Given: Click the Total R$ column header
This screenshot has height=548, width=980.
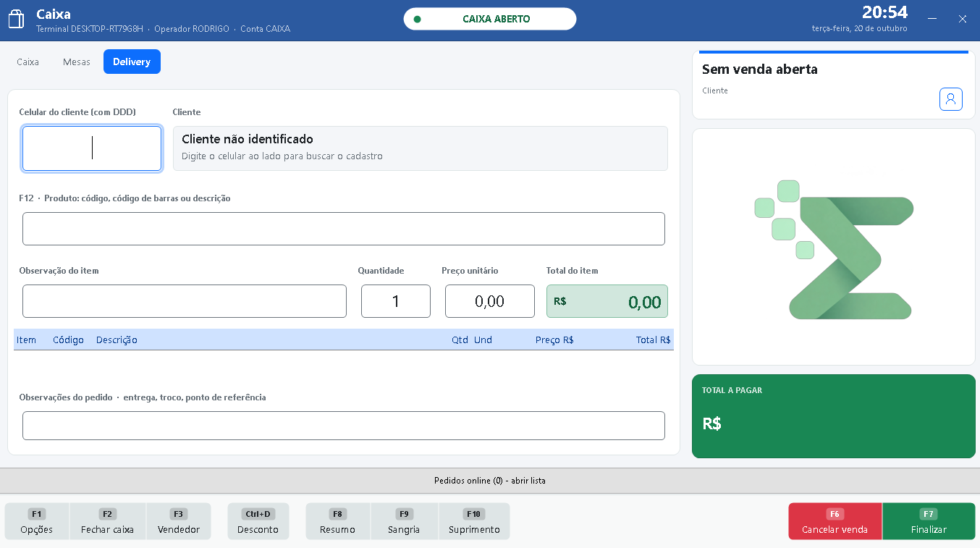Looking at the screenshot, I should (654, 340).
